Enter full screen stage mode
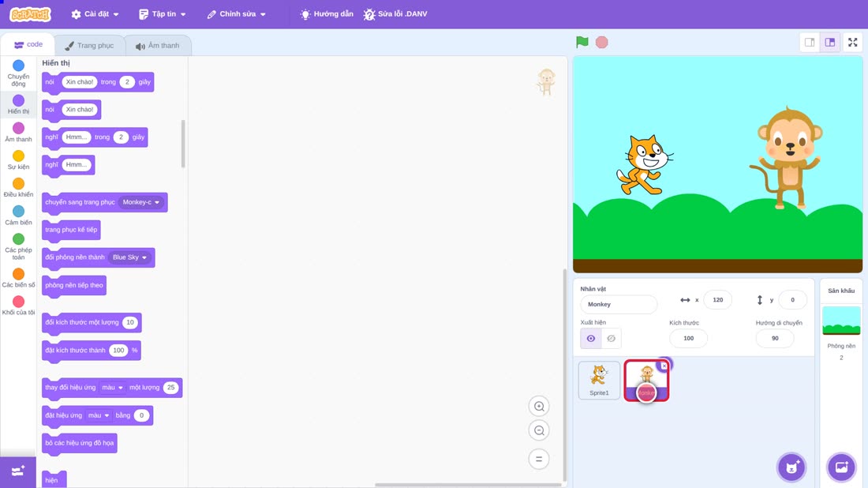The width and height of the screenshot is (868, 488). [x=852, y=42]
